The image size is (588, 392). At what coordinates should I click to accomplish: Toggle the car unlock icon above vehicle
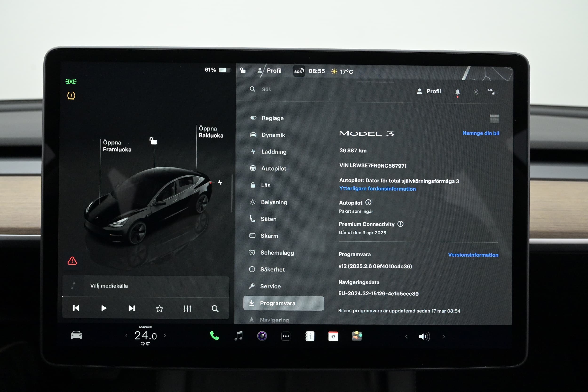pyautogui.click(x=153, y=141)
